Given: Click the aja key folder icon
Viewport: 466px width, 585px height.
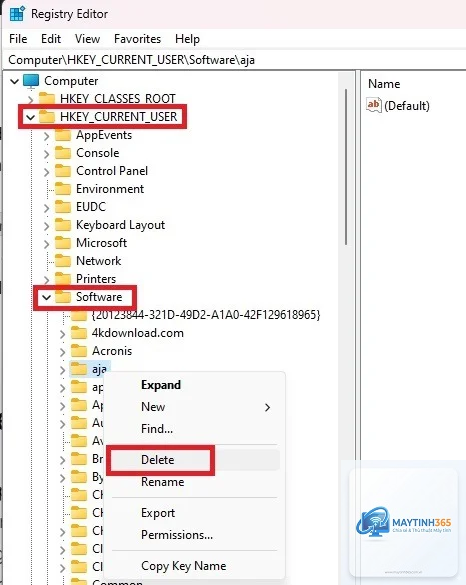Looking at the screenshot, I should point(79,369).
